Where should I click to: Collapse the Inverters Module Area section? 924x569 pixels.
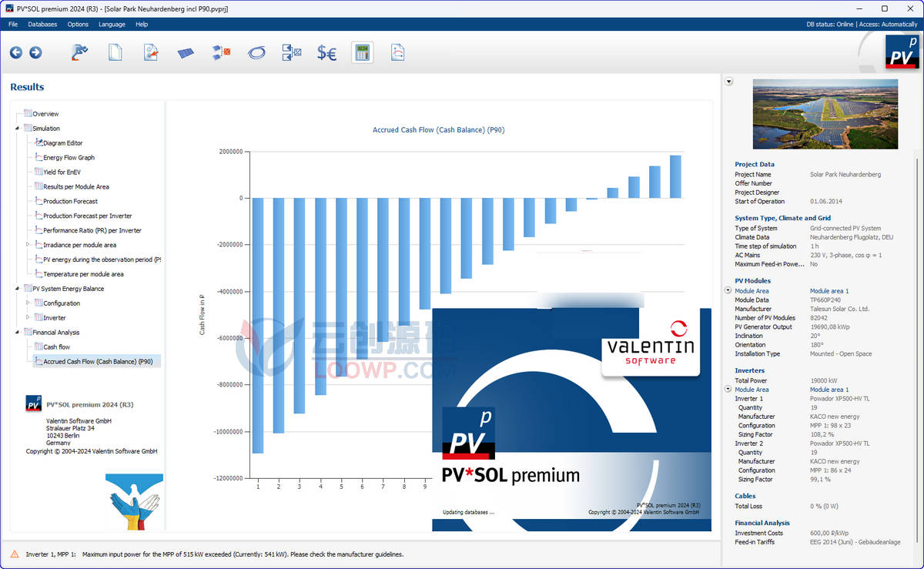point(728,390)
